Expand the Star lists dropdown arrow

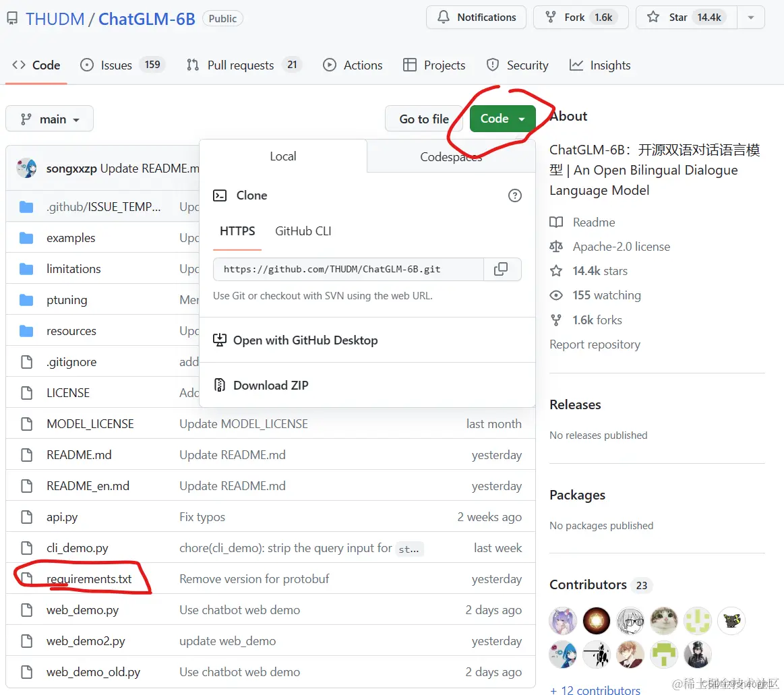(x=751, y=18)
